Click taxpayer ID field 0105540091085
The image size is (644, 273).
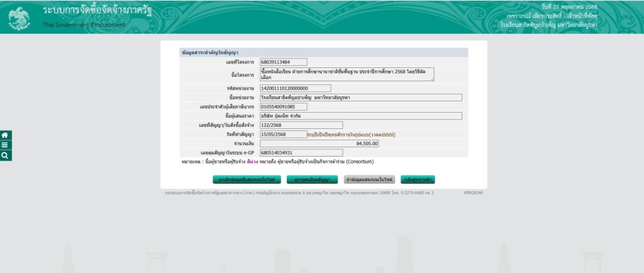click(x=283, y=106)
